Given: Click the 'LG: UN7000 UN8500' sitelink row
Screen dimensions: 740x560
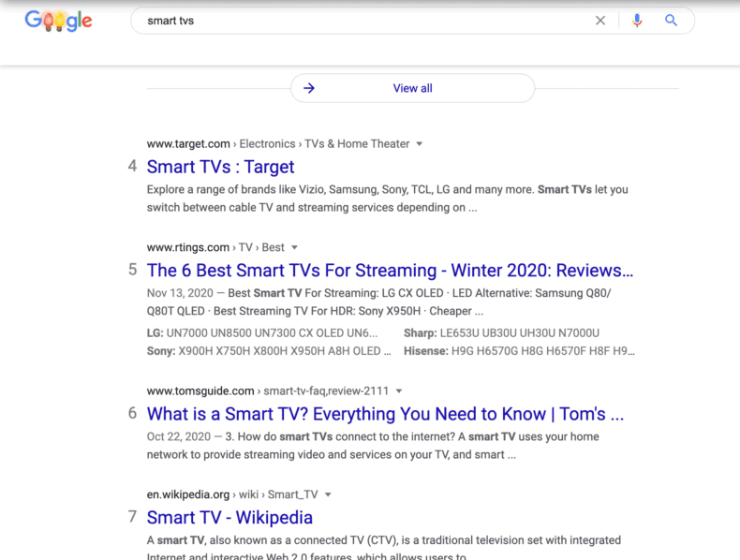Looking at the screenshot, I should 262,333.
